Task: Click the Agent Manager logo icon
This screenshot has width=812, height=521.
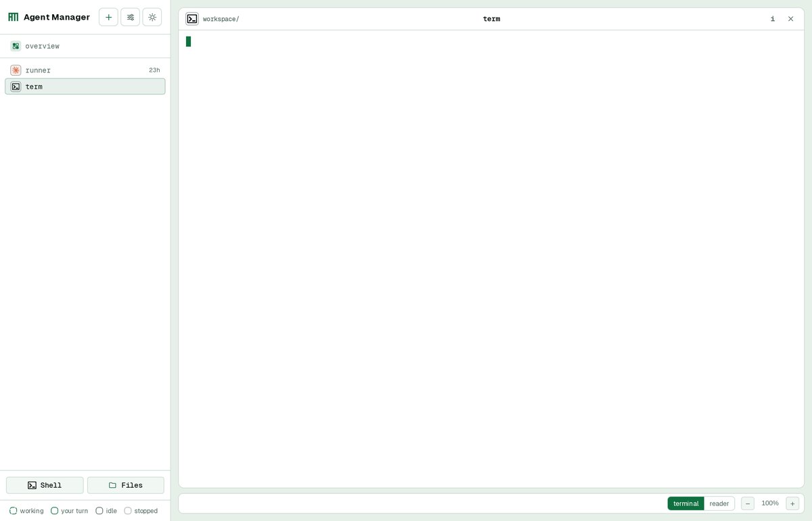Action: pos(13,17)
